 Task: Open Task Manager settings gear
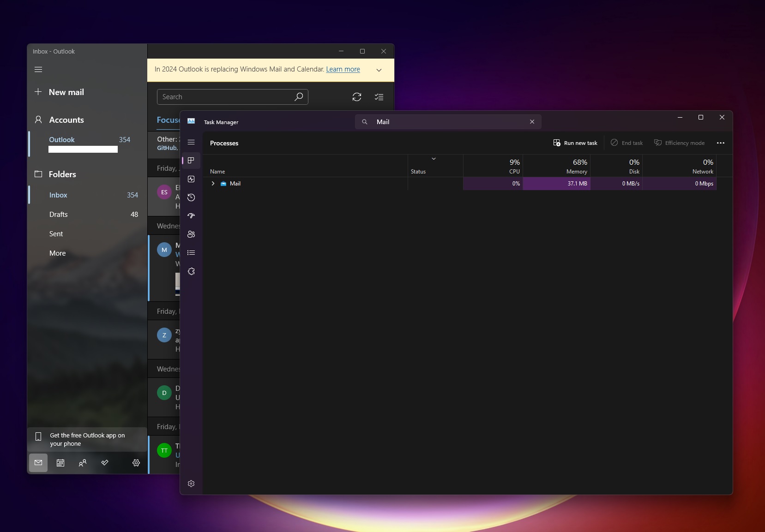click(x=191, y=484)
